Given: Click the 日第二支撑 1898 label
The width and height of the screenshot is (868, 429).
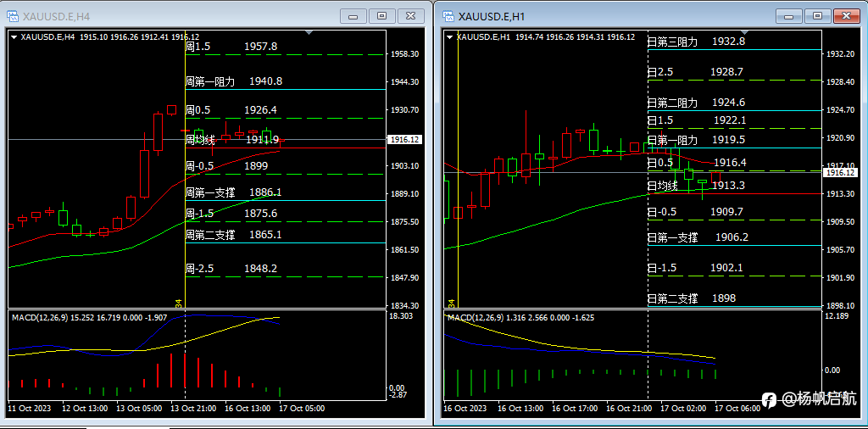Looking at the screenshot, I should tap(692, 298).
